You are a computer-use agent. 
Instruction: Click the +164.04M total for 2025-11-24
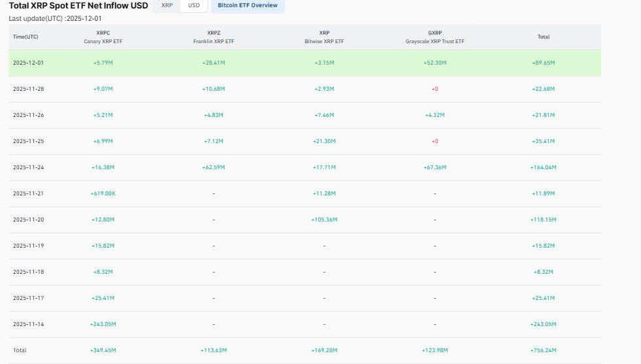click(543, 167)
